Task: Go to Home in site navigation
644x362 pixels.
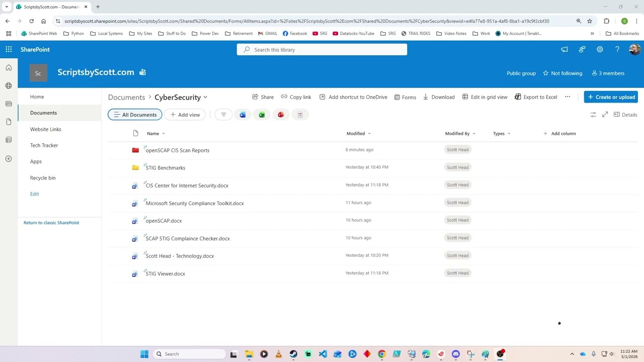Action: tap(37, 97)
